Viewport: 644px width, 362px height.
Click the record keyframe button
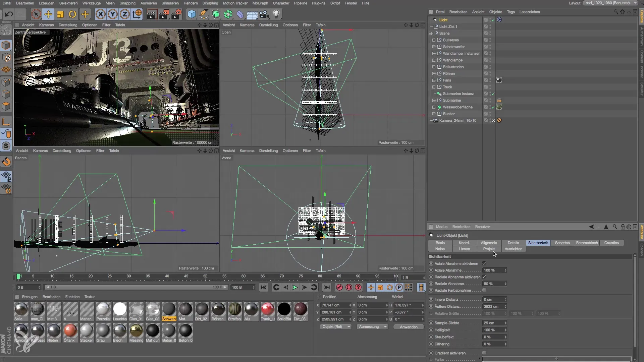tap(339, 287)
